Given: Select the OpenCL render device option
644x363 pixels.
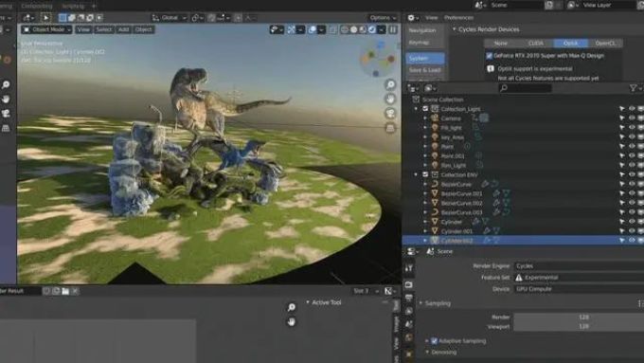Looking at the screenshot, I should pyautogui.click(x=605, y=44).
